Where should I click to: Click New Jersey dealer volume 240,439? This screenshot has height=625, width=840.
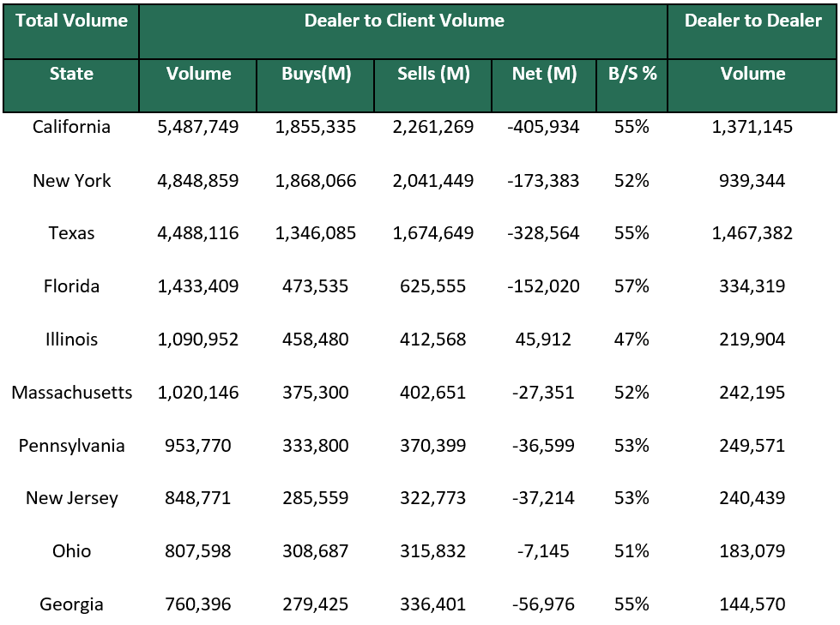coord(752,498)
